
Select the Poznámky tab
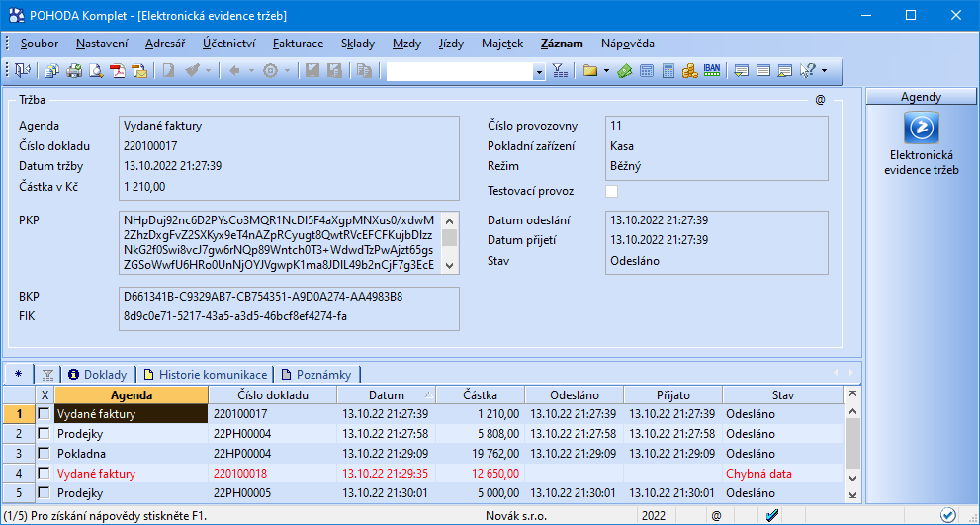[317, 375]
